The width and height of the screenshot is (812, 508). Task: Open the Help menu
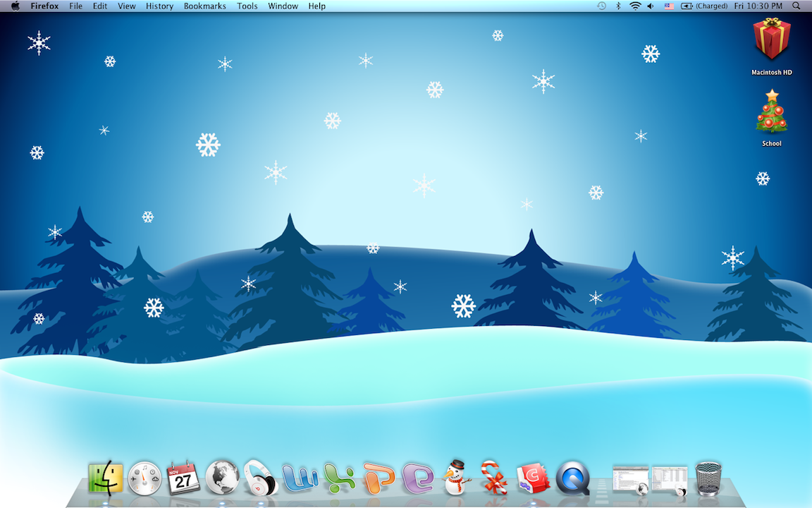pos(317,6)
